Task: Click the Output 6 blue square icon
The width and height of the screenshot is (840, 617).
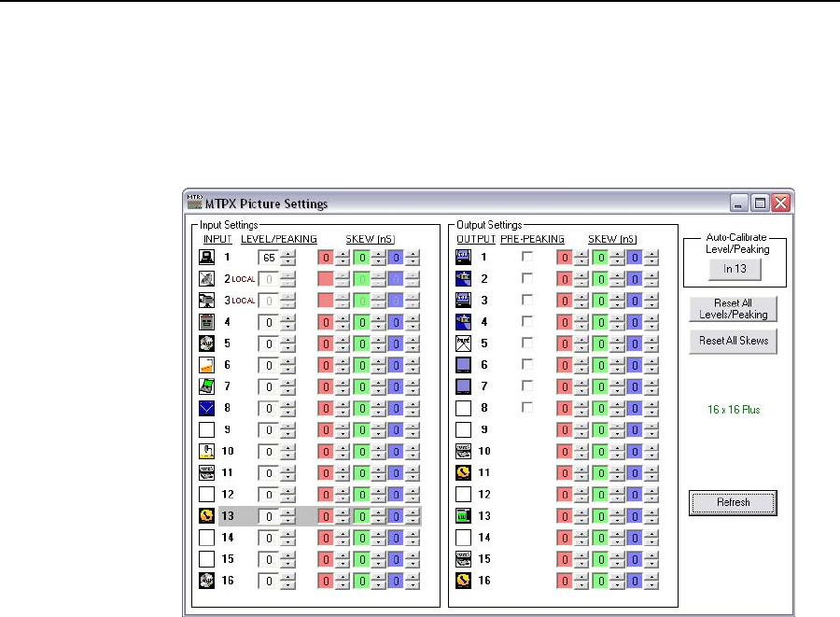Action: (x=463, y=365)
